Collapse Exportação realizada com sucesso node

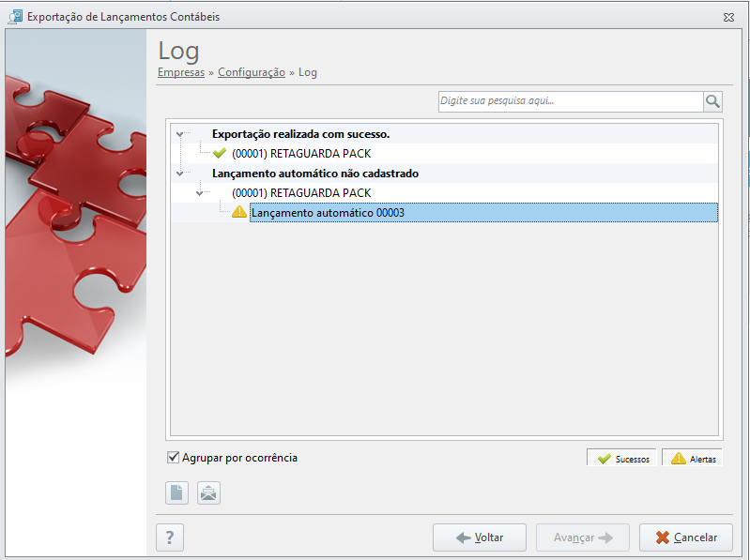pos(180,134)
